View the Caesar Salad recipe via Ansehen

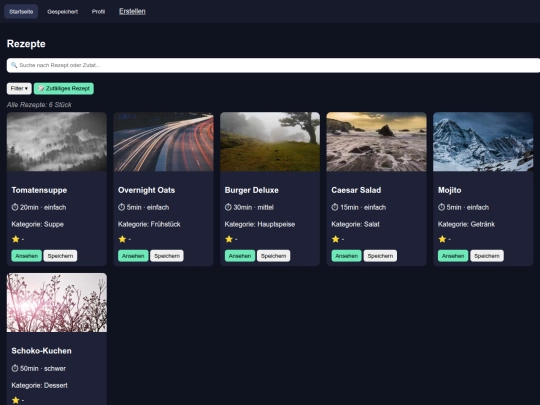tap(346, 256)
